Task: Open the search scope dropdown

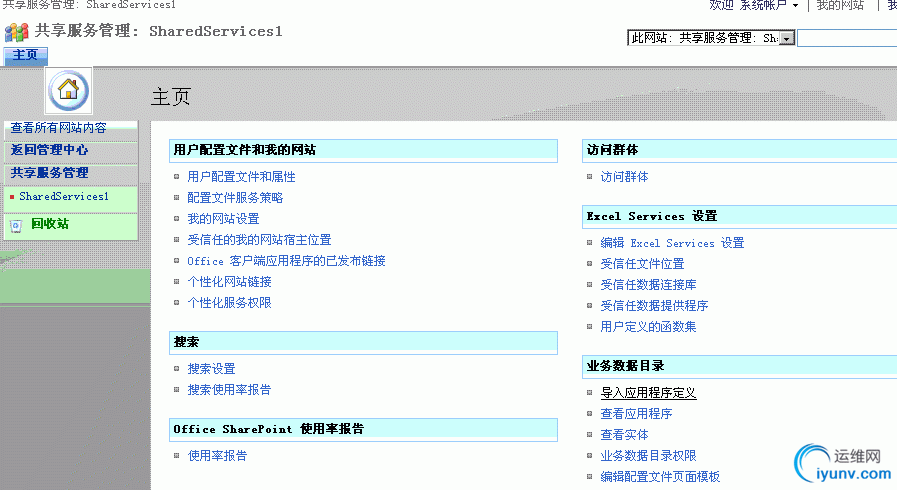Action: click(x=711, y=38)
